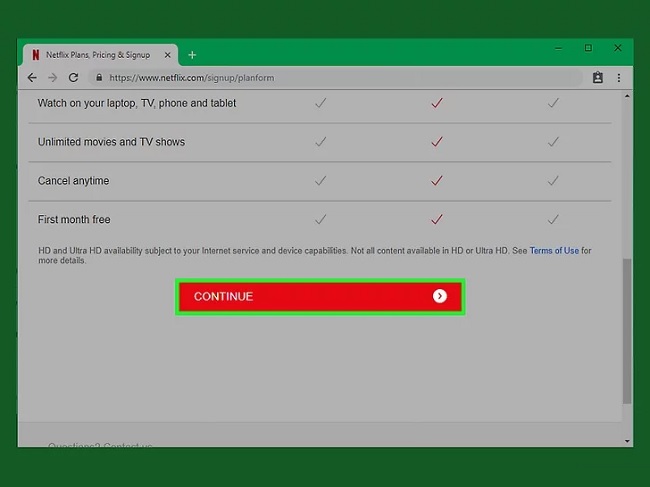This screenshot has height=487, width=650.
Task: Select red checkmark in First month free row
Action: click(x=436, y=219)
